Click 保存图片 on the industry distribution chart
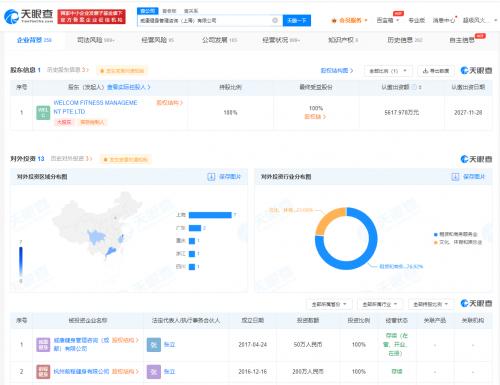Viewport: 500px width, 385px height. coord(474,177)
